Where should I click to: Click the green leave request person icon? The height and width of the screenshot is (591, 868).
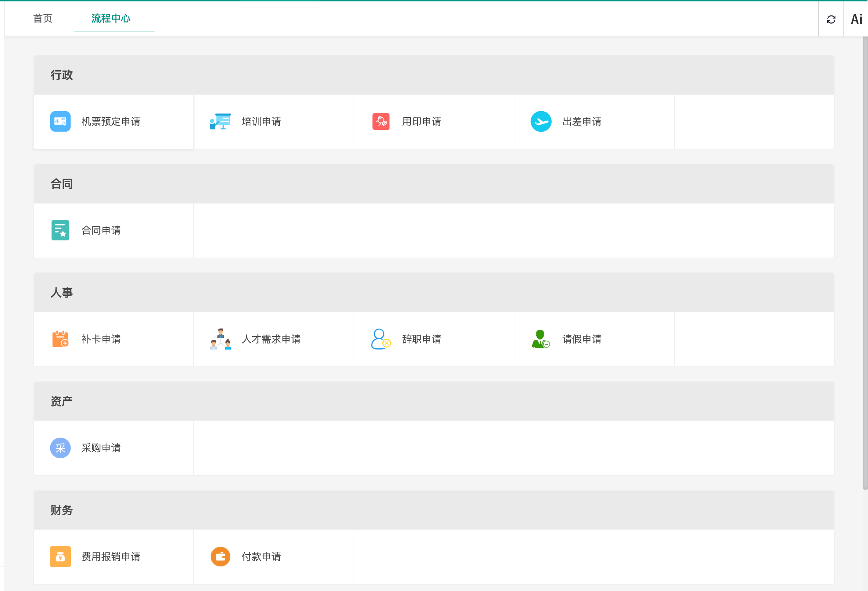point(541,339)
